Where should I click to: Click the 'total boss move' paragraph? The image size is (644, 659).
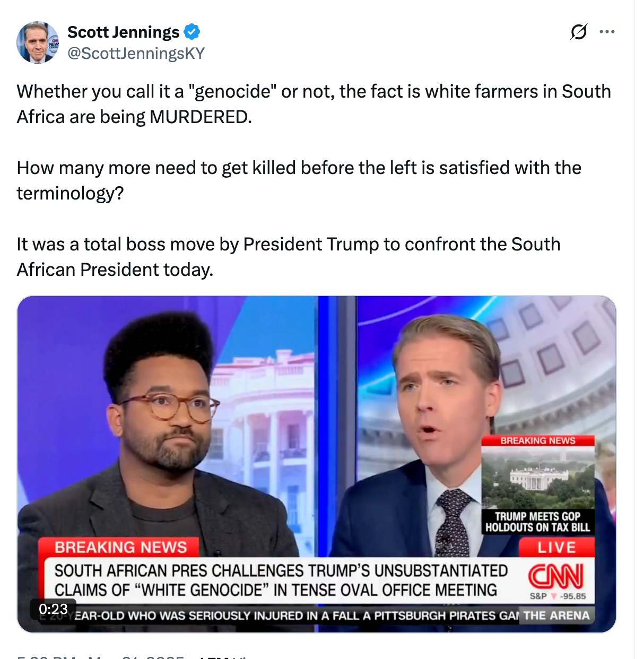(x=289, y=257)
